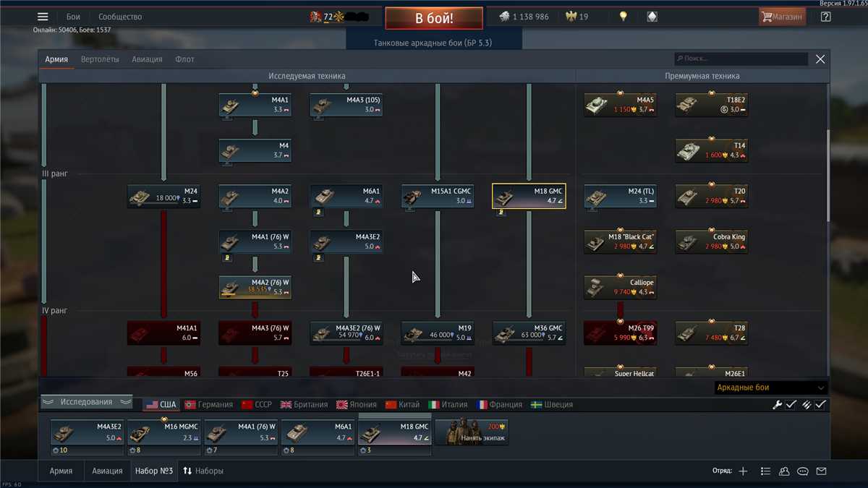
Task: Close the research tree with X
Action: pyautogui.click(x=820, y=59)
